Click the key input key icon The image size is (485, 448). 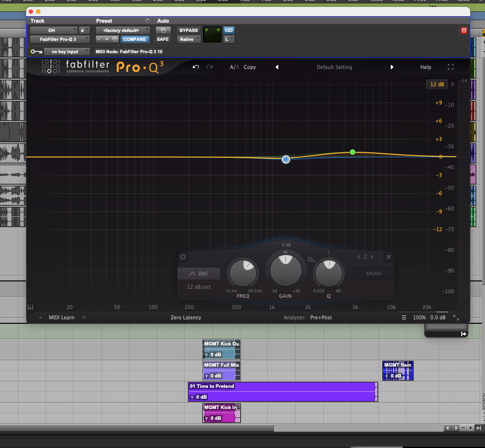point(36,52)
